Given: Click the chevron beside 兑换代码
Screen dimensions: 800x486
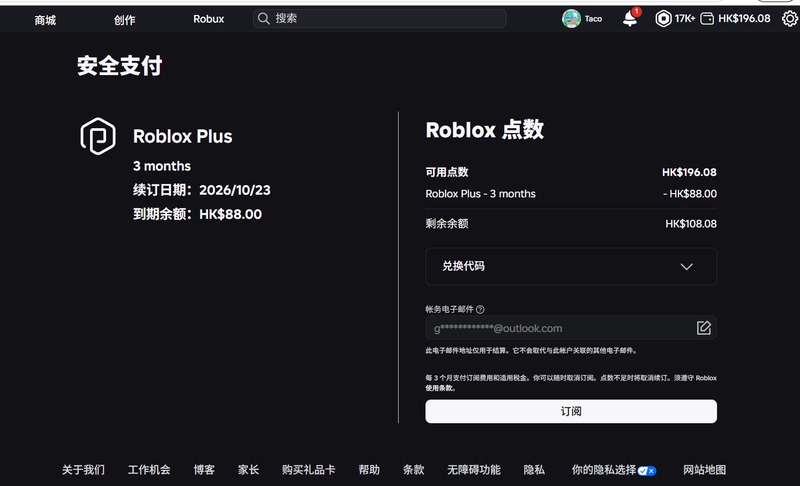Looking at the screenshot, I should tap(686, 267).
